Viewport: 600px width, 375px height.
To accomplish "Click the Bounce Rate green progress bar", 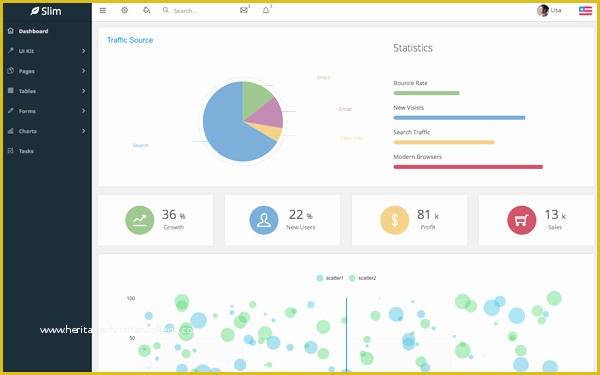I will pyautogui.click(x=426, y=93).
